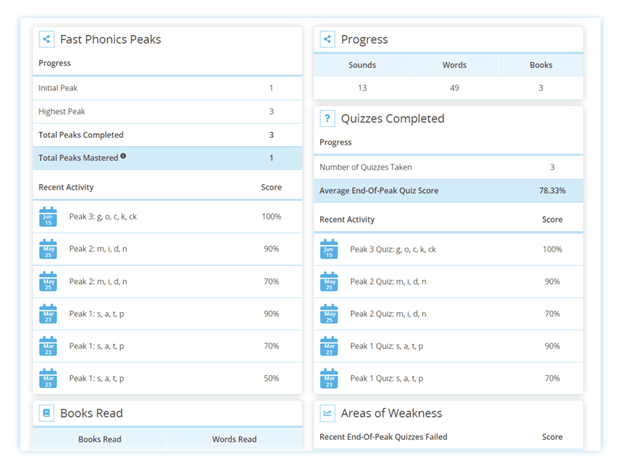Select the Highest Peak row label
The width and height of the screenshot is (624, 476).
click(x=62, y=111)
